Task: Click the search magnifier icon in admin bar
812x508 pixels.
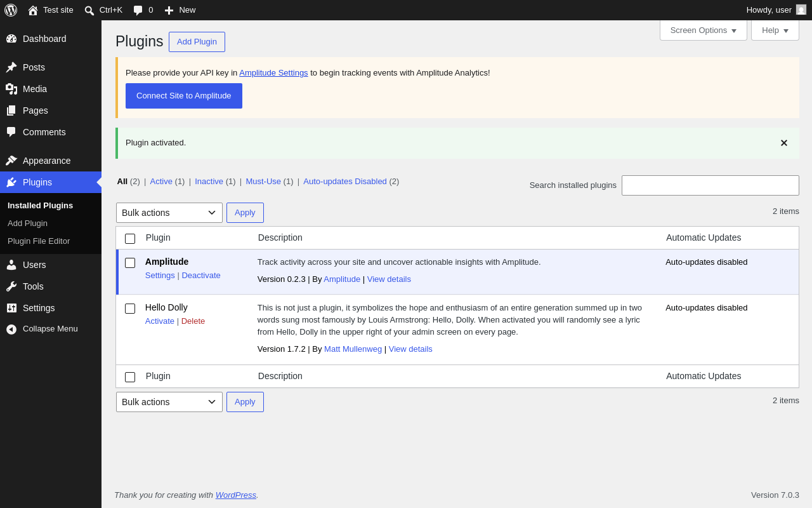Action: click(89, 10)
